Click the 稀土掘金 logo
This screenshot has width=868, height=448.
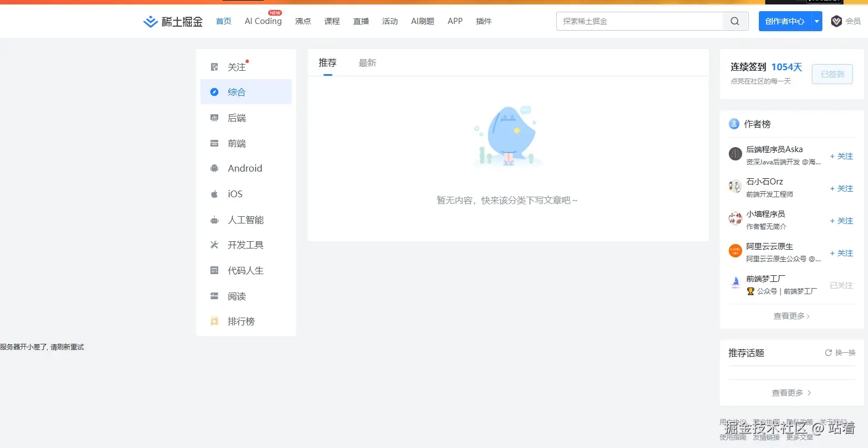pos(173,22)
